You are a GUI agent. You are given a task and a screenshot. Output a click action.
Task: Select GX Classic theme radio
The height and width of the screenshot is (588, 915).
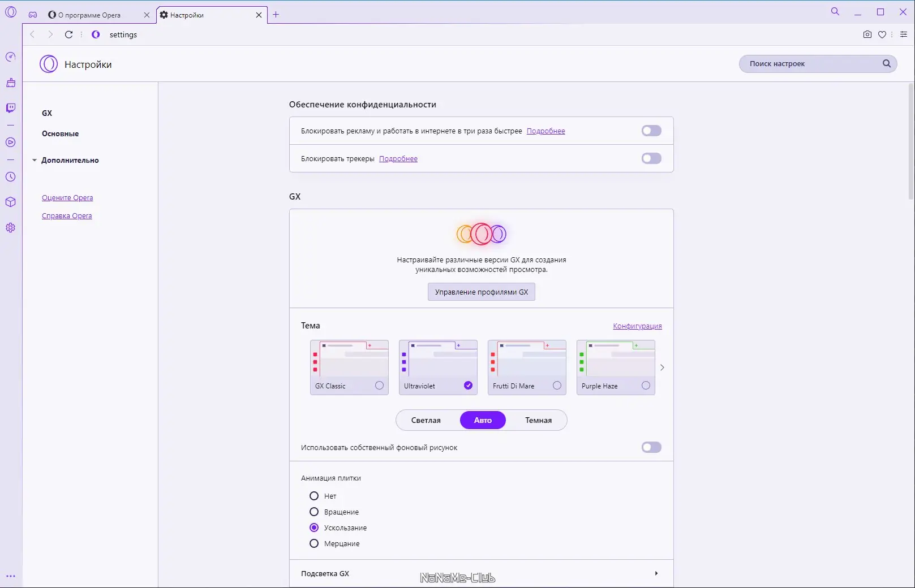coord(379,386)
